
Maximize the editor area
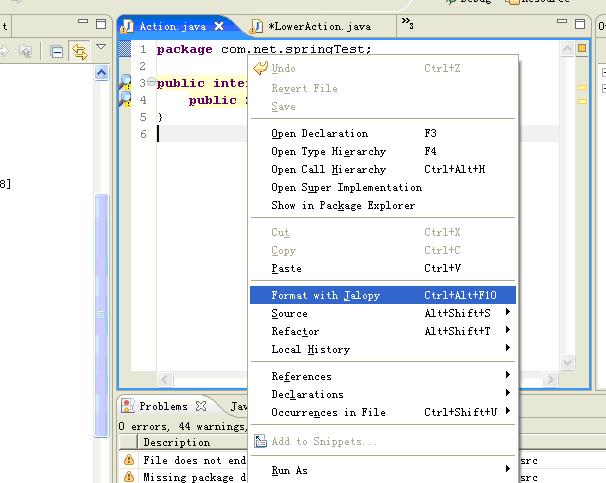[580, 24]
